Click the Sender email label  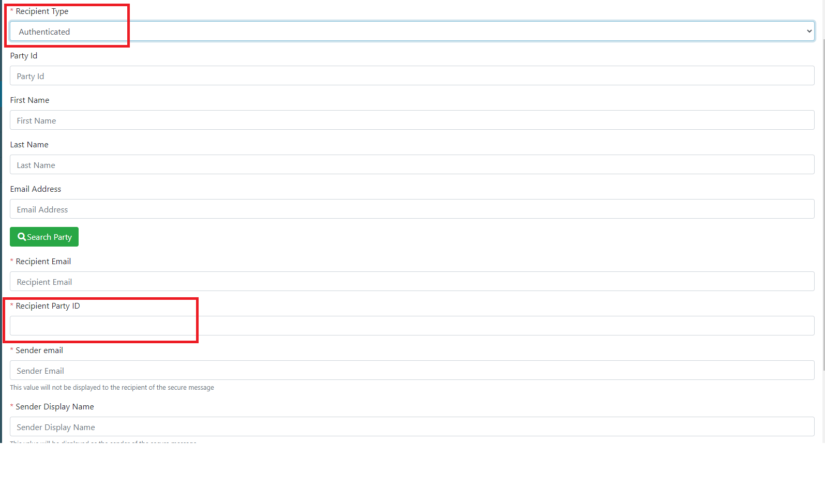pos(39,350)
